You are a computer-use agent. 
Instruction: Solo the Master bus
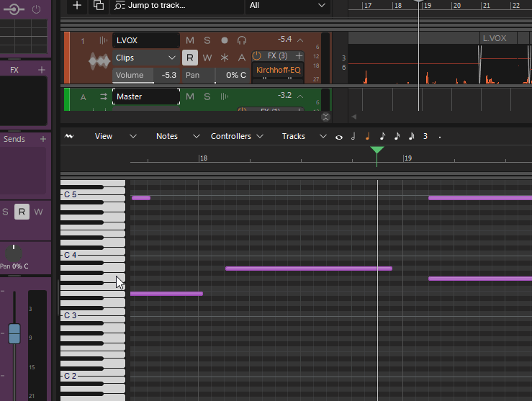[x=207, y=96]
